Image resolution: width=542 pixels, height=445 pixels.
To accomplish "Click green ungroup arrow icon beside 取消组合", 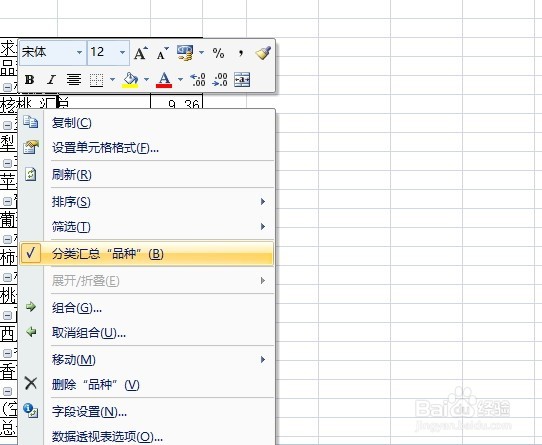I will [31, 332].
